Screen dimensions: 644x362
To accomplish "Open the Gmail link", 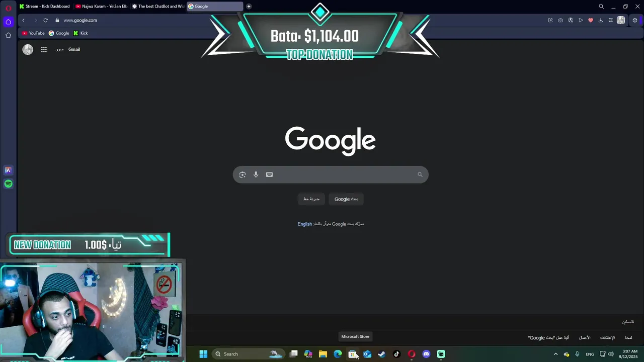I will tap(74, 49).
